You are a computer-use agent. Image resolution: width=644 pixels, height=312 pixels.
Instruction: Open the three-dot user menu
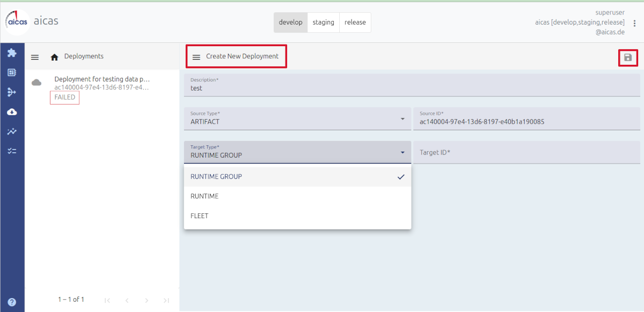634,23
